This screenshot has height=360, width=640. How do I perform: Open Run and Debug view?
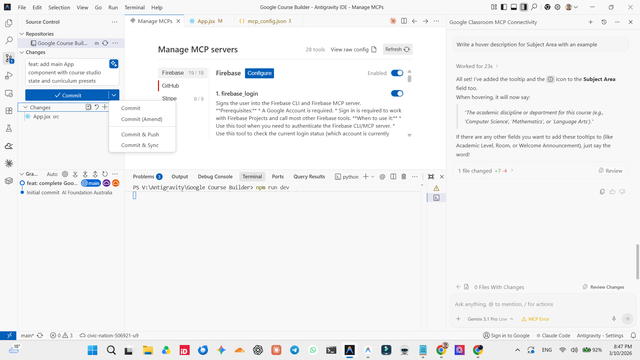[x=9, y=76]
